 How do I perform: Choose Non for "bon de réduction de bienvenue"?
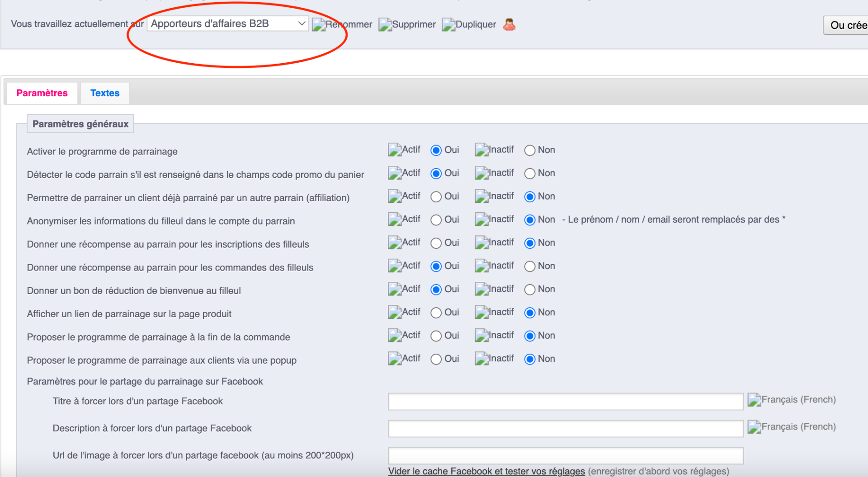pyautogui.click(x=530, y=290)
